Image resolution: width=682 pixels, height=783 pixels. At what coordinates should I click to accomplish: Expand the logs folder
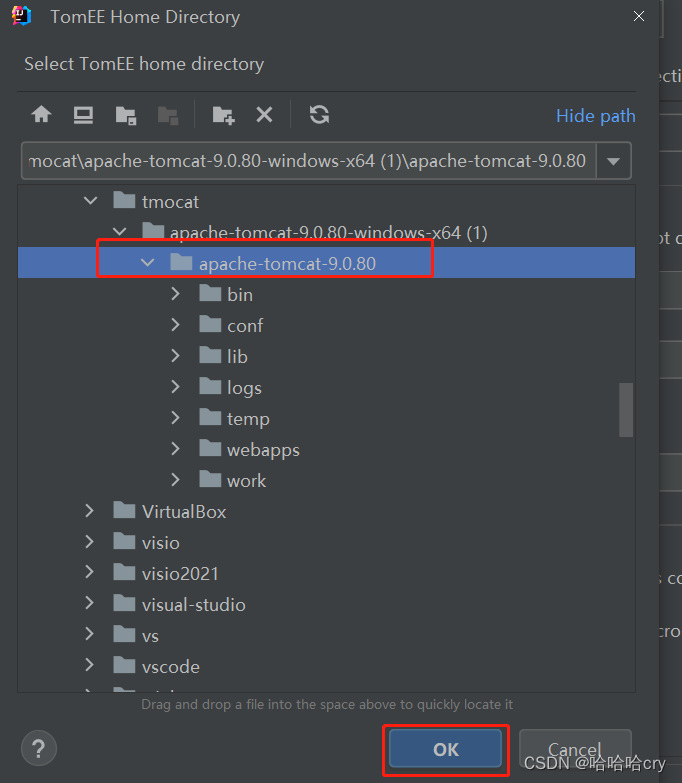pyautogui.click(x=175, y=387)
